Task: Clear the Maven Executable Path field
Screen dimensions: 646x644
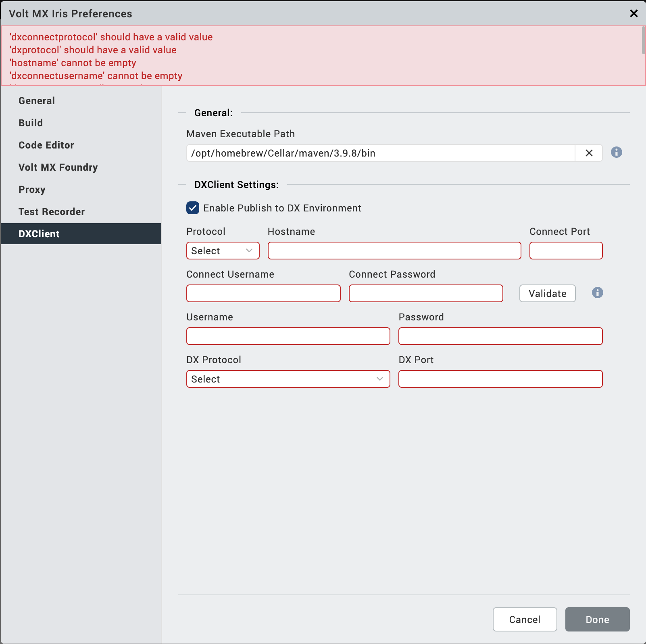Action: pos(589,153)
